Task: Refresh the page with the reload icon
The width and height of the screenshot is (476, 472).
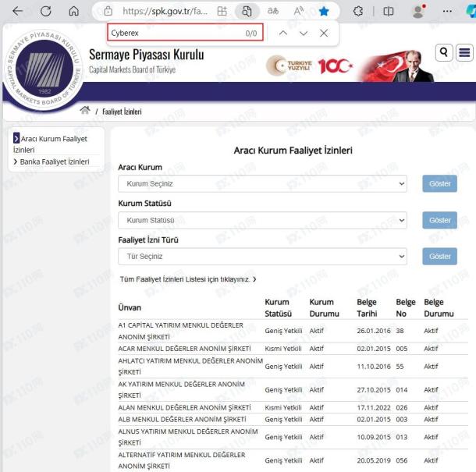Action: (x=45, y=12)
